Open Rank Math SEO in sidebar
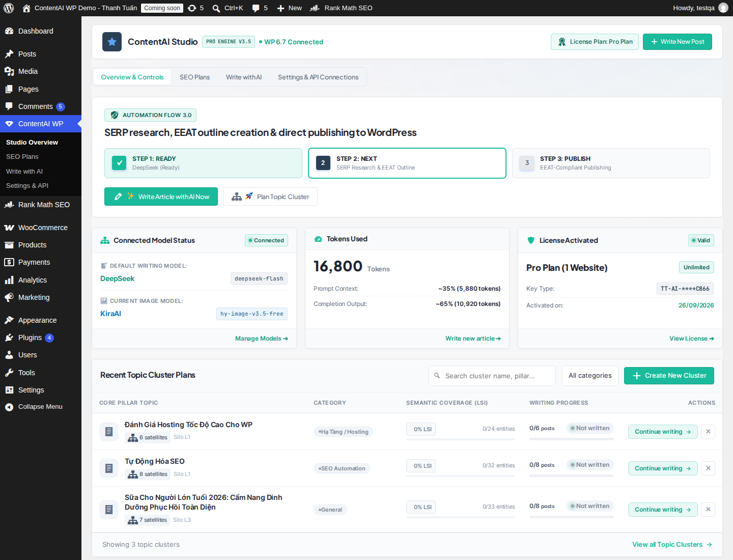Image resolution: width=733 pixels, height=560 pixels. point(41,205)
